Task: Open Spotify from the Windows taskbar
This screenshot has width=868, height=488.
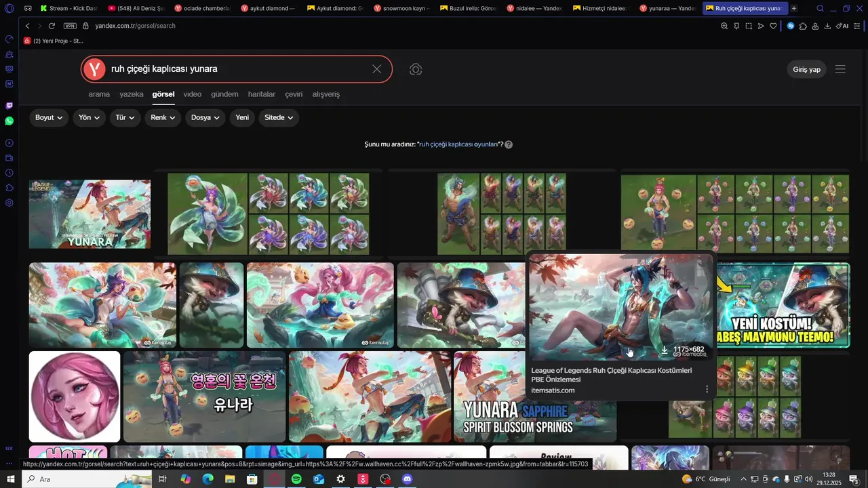Action: 296,479
